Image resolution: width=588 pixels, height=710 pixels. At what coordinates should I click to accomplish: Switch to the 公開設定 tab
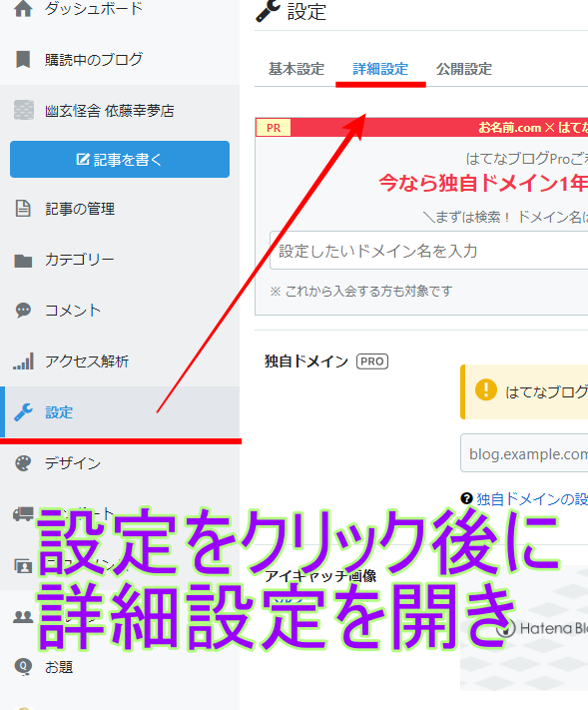464,69
